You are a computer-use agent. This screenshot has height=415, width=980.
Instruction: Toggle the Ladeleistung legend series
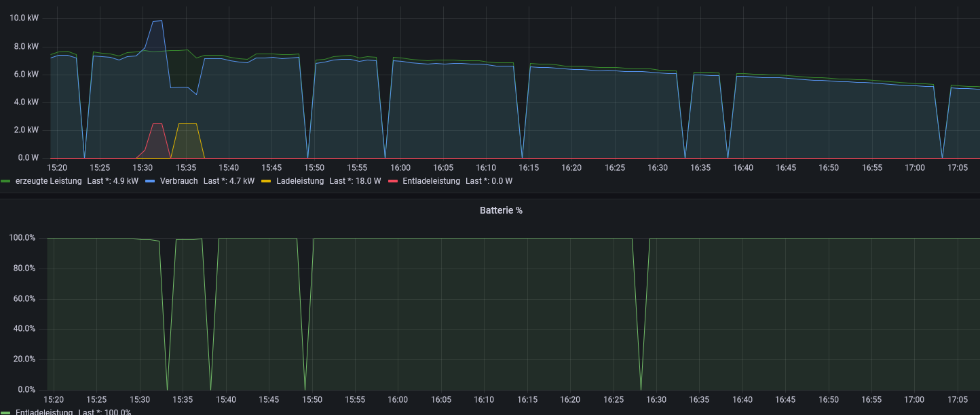tap(300, 181)
